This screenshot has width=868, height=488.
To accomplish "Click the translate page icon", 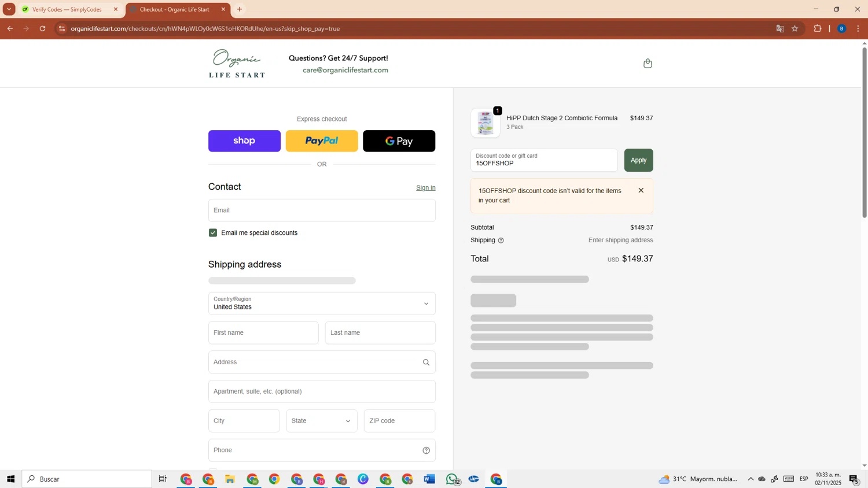I will pos(779,28).
